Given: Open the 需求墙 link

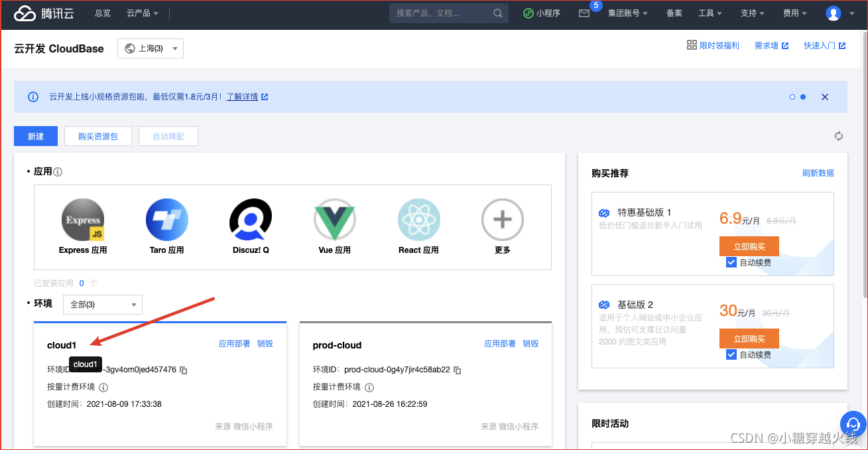Looking at the screenshot, I should coord(771,45).
